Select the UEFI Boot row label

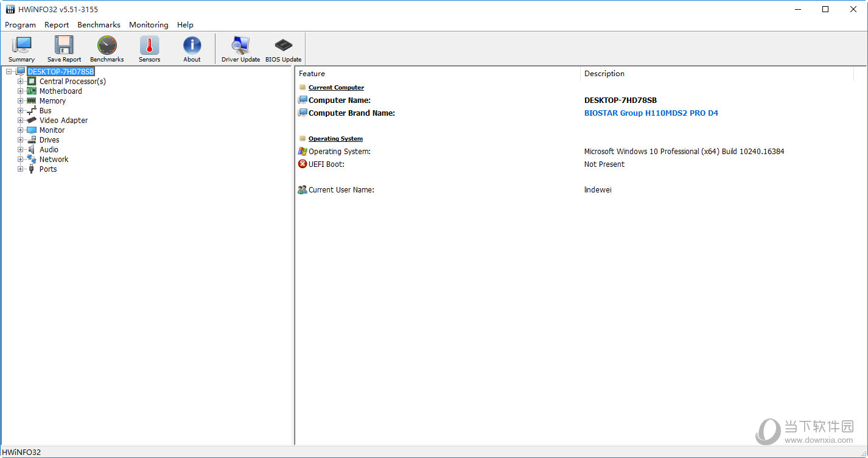[326, 164]
